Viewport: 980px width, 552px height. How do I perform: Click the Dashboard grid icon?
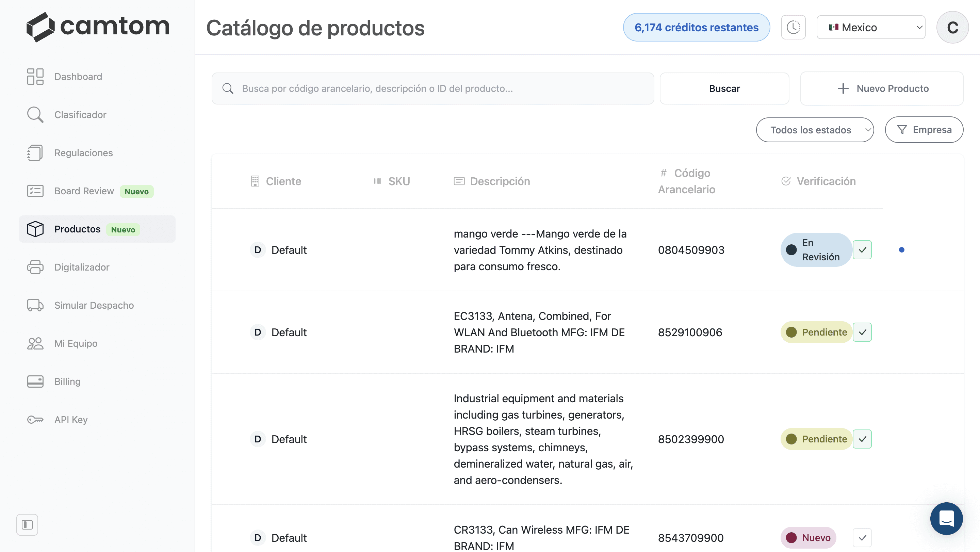click(35, 77)
